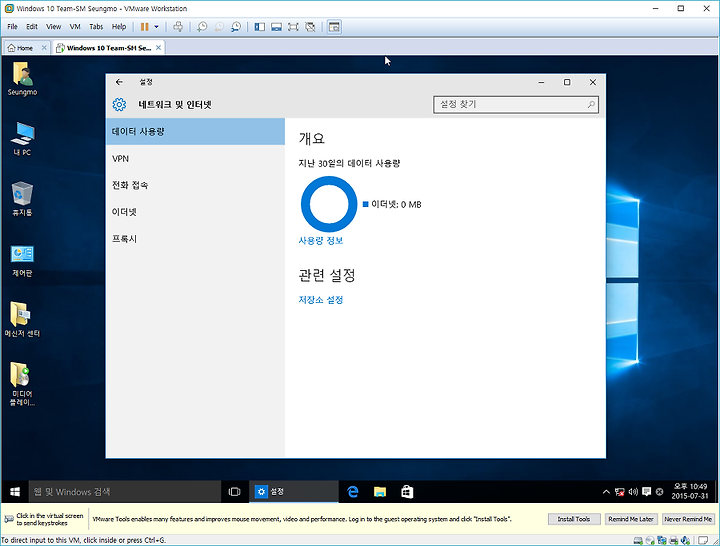The width and height of the screenshot is (720, 546).
Task: Select the 제어판 control panel icon
Action: click(22, 261)
